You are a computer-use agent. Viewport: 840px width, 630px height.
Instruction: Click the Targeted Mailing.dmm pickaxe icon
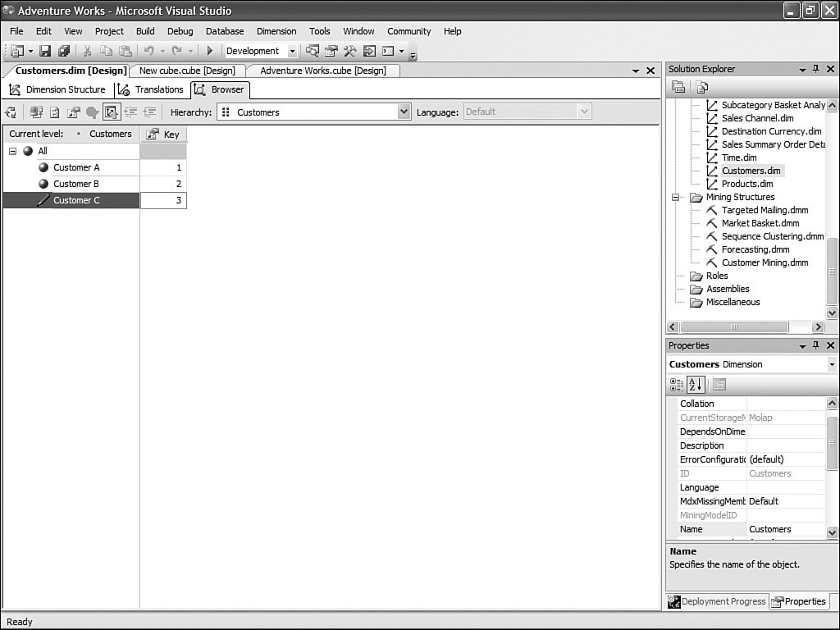[711, 210]
